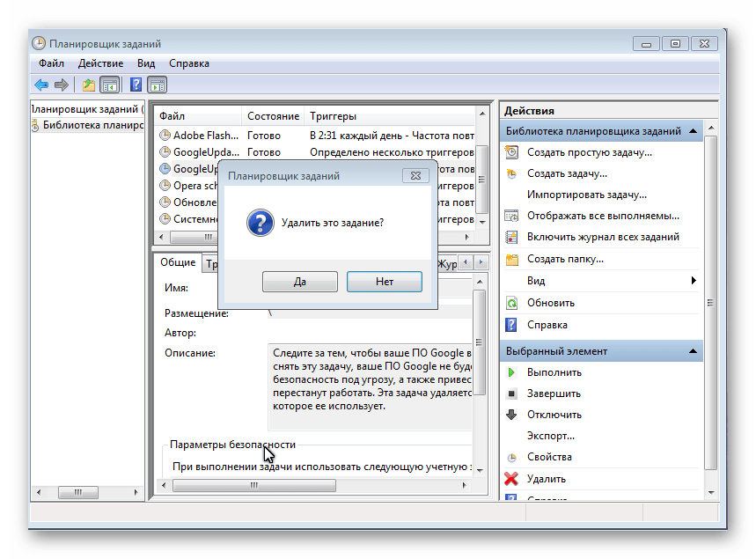This screenshot has width=756, height=559.
Task: Click the red X Удалить icon in actions pane
Action: point(511,479)
